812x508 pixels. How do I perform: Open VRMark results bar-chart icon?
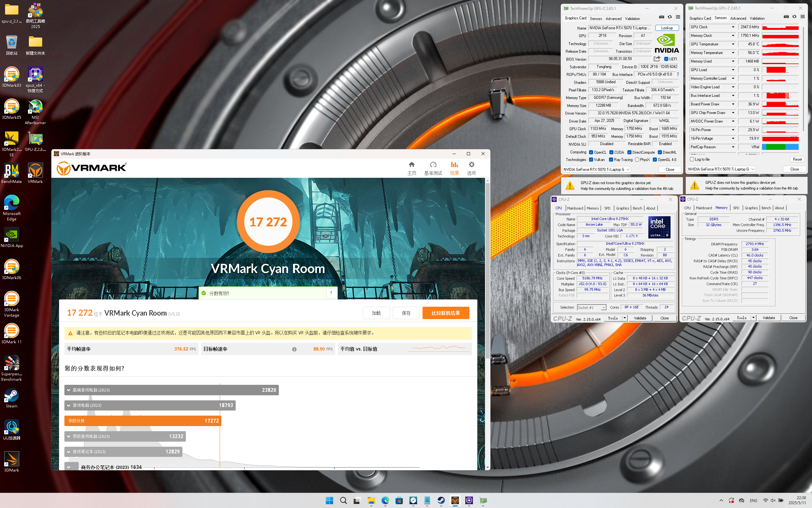454,164
